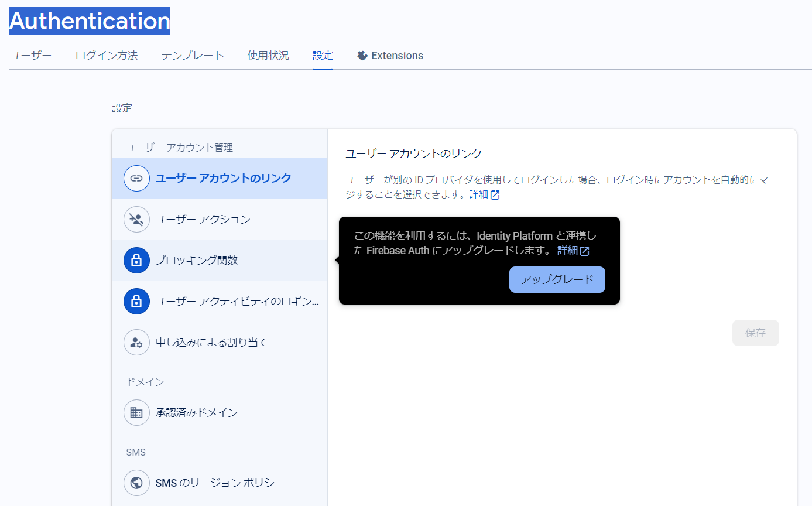Select ブロッキング関数 in settings sidebar
Image resolution: width=812 pixels, height=506 pixels.
pyautogui.click(x=220, y=261)
